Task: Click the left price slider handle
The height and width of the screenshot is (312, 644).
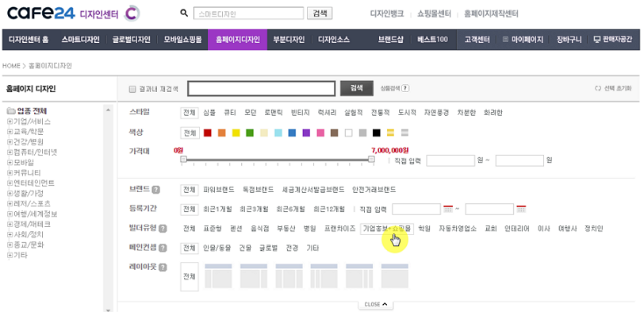Action: pos(184,159)
